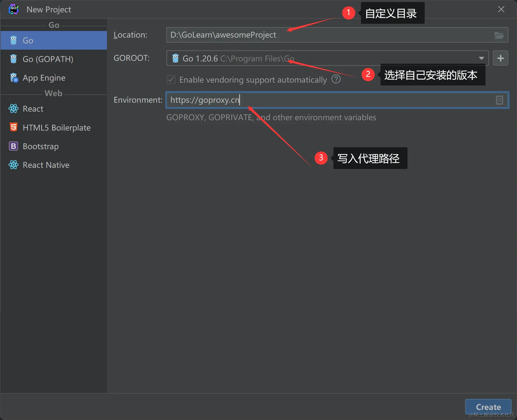Select the React project template
Screen dimensions: 517x420
point(54,109)
